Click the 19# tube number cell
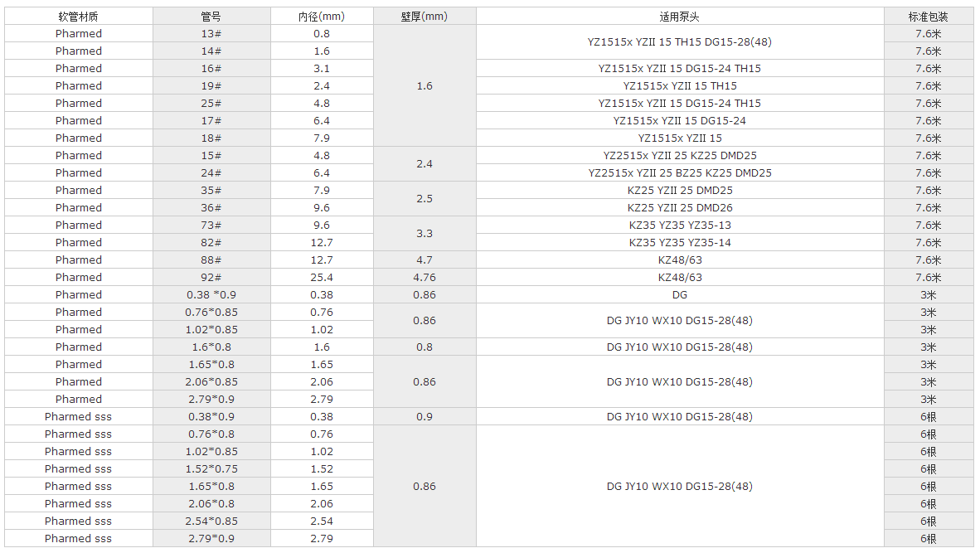 [211, 86]
